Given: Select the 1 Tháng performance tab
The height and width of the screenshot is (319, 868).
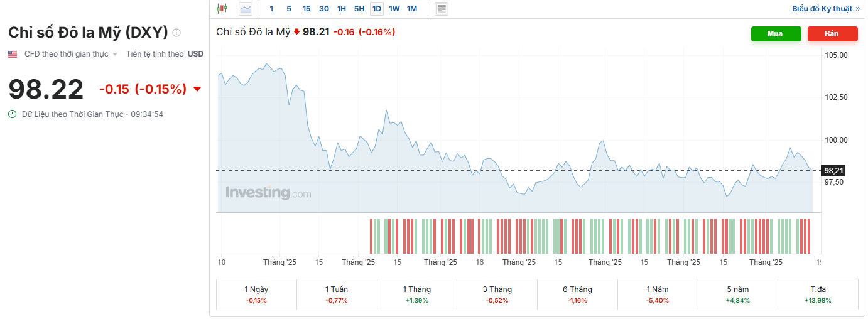Looking at the screenshot, I should point(416,295).
